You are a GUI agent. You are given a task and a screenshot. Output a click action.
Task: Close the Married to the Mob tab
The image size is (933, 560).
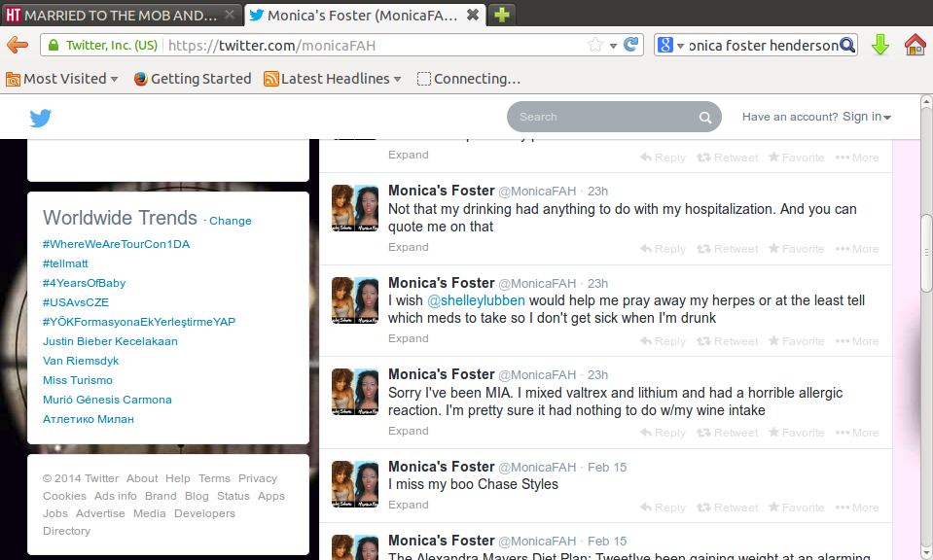(x=229, y=15)
